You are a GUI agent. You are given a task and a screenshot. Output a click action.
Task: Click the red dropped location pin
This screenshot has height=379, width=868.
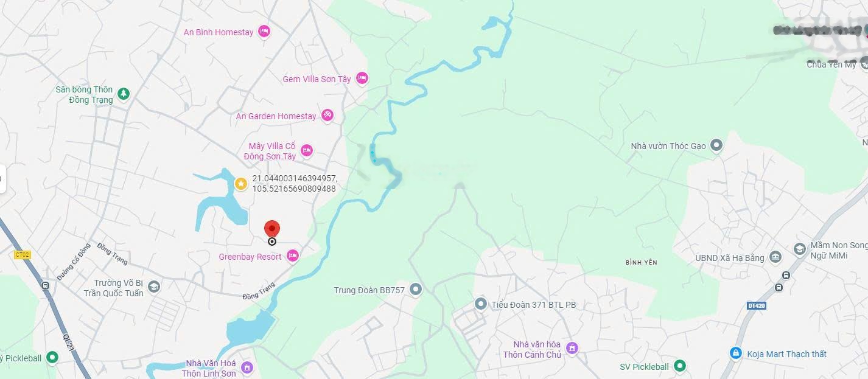pyautogui.click(x=272, y=230)
